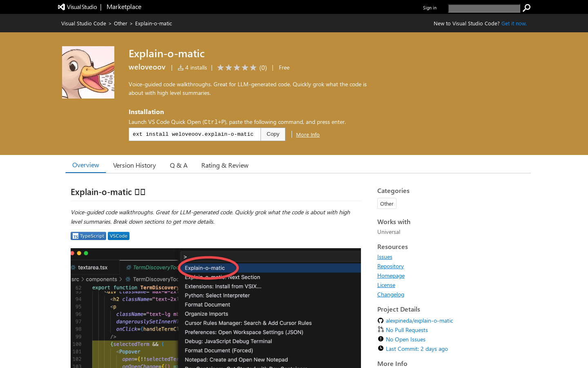This screenshot has width=588, height=368.
Task: Switch to the Version History tab
Action: pyautogui.click(x=134, y=166)
